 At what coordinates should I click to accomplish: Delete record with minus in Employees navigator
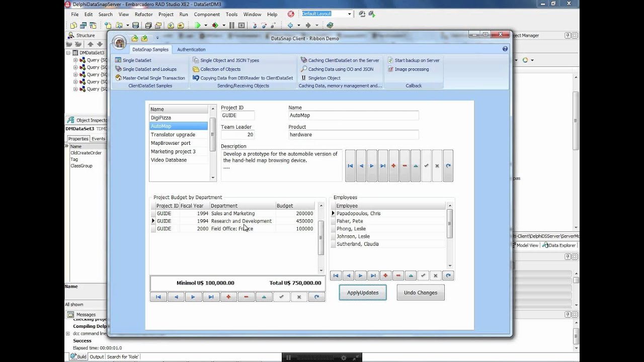(398, 276)
